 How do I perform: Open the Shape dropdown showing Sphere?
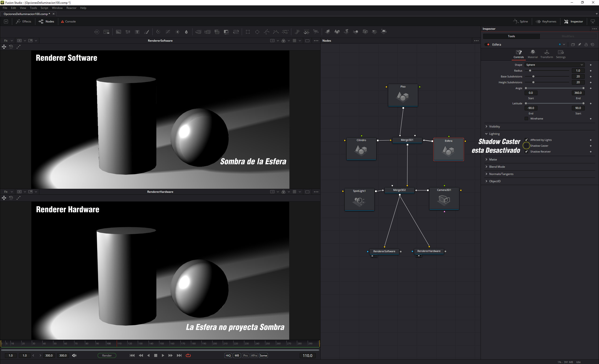pyautogui.click(x=554, y=65)
